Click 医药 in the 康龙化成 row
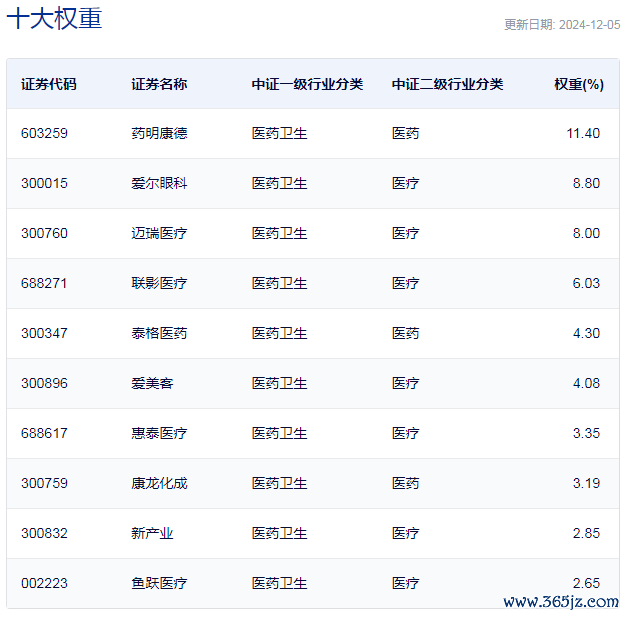 406,483
